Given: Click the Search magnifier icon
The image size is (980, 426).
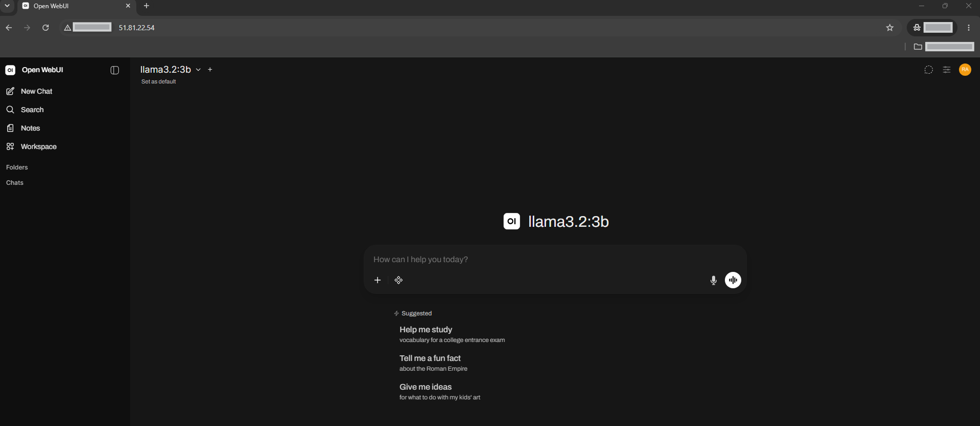Looking at the screenshot, I should pyautogui.click(x=10, y=110).
